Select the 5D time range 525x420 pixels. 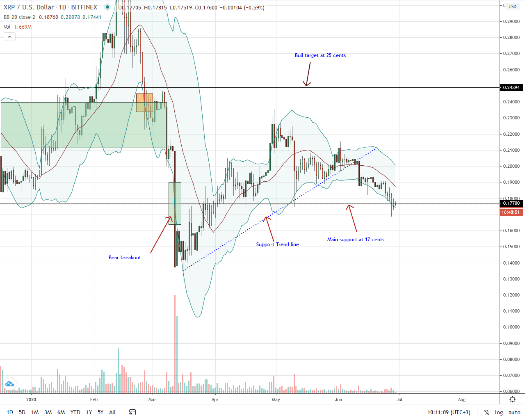pyautogui.click(x=22, y=412)
